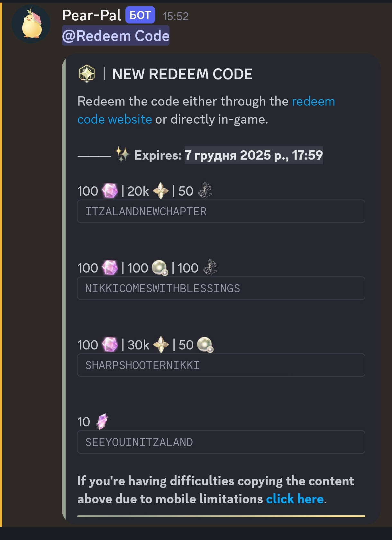Click the gold star icon next to 20k
Image resolution: width=392 pixels, height=540 pixels.
click(161, 191)
